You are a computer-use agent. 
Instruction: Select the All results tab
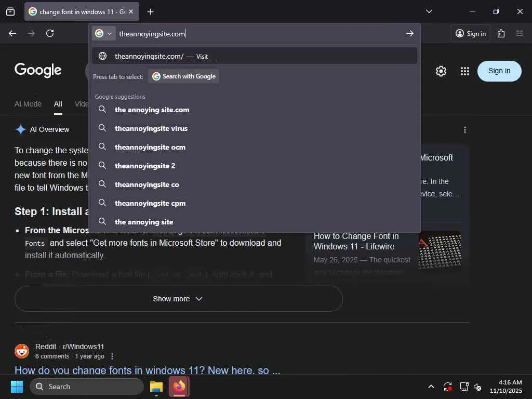58,104
